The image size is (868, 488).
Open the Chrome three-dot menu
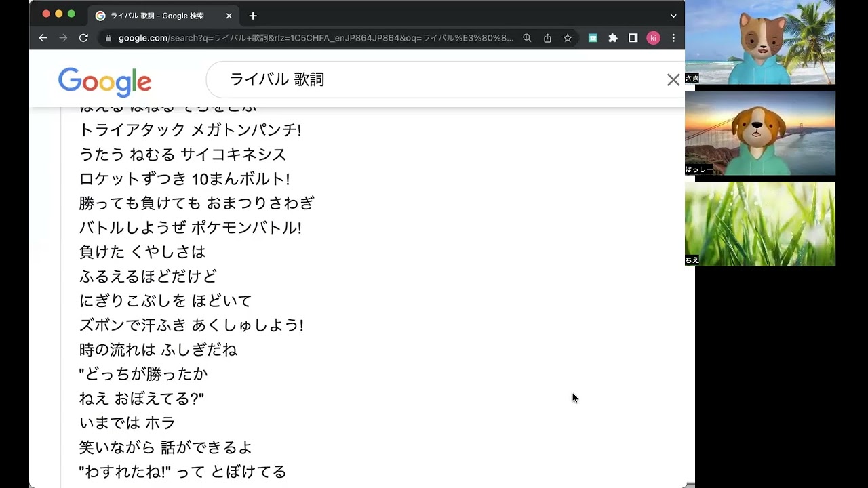673,38
